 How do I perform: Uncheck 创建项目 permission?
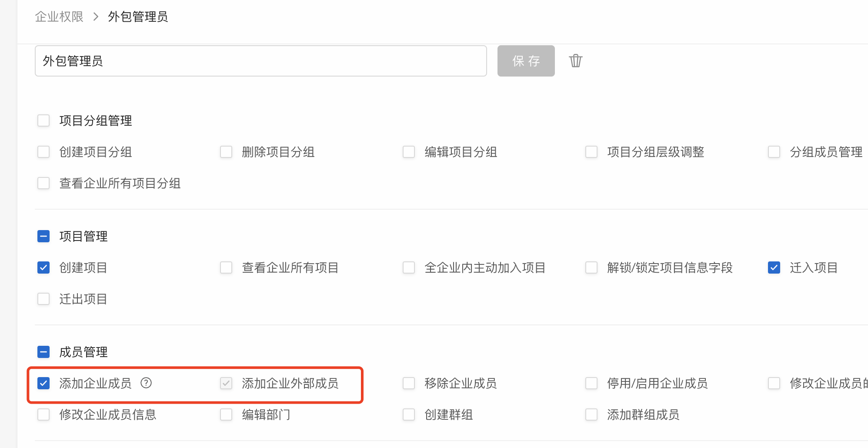[x=43, y=267]
